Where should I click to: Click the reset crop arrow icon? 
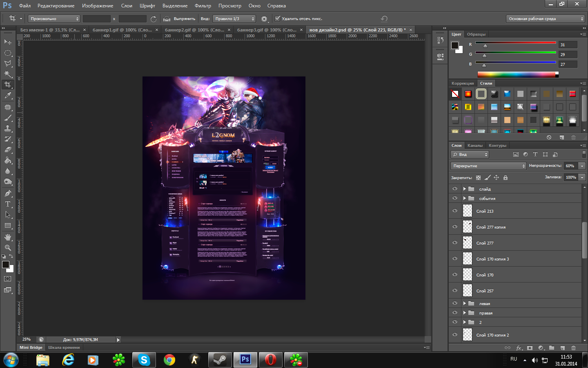pyautogui.click(x=384, y=19)
